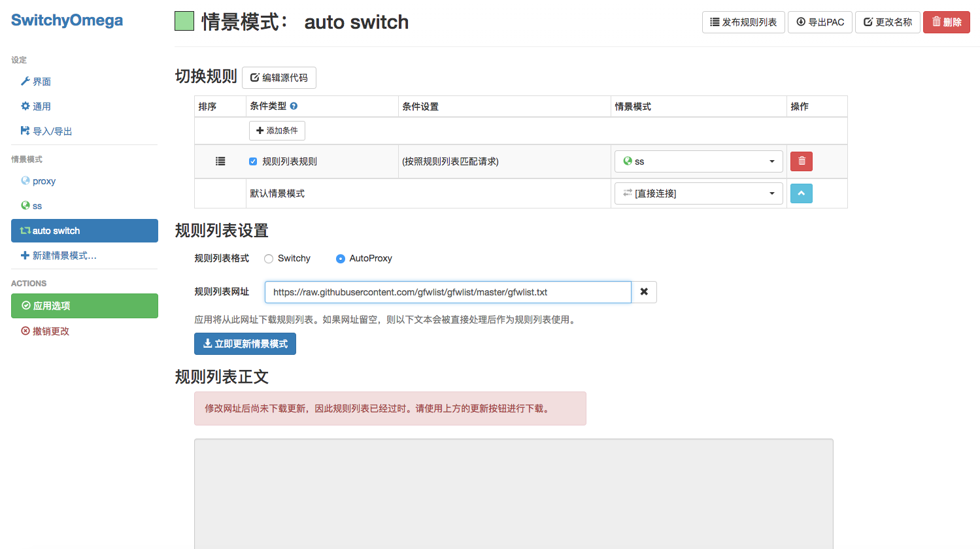Clear the rule list URL with X button
Image resolution: width=980 pixels, height=549 pixels.
click(644, 292)
